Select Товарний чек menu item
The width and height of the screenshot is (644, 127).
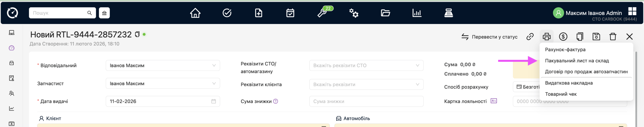point(560,94)
